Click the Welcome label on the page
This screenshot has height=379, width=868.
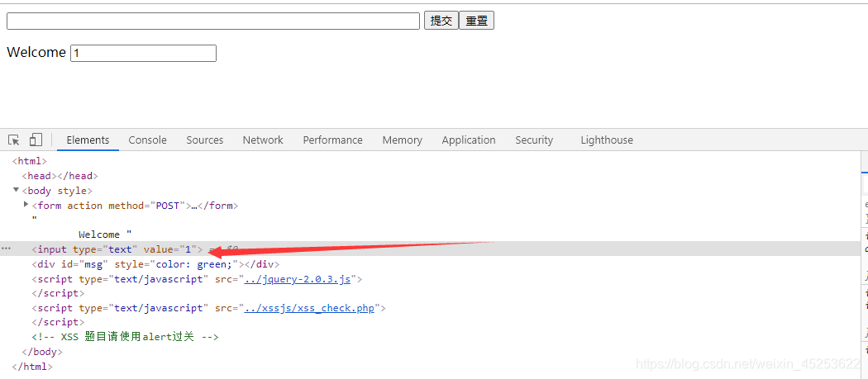[36, 53]
